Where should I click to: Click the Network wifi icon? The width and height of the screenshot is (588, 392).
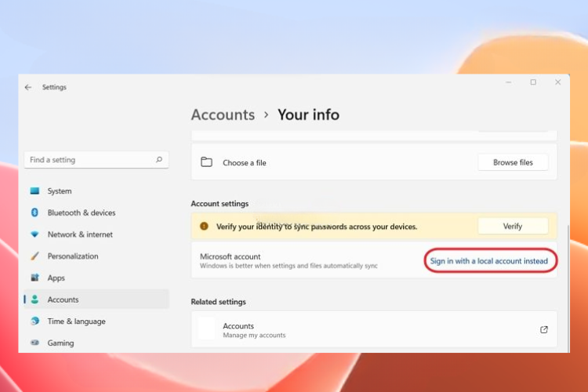pos(34,234)
